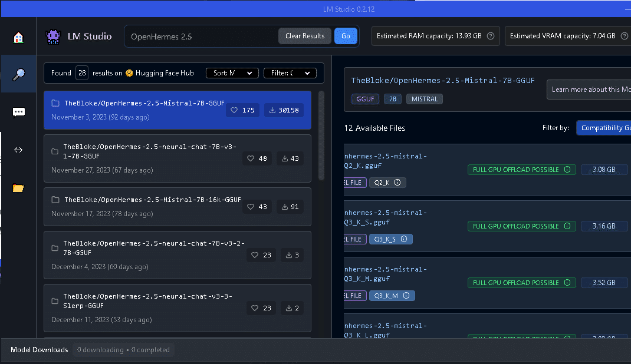Click the 3.08 GB file size
Image resolution: width=631 pixels, height=364 pixels.
pos(604,170)
